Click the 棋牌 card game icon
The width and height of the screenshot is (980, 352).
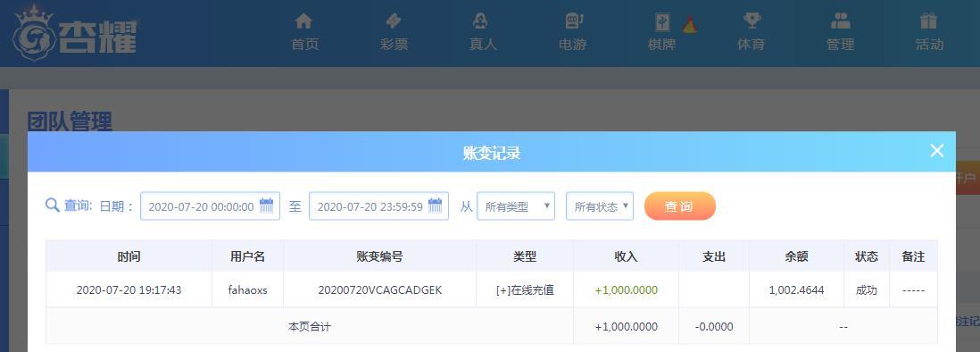click(x=662, y=22)
